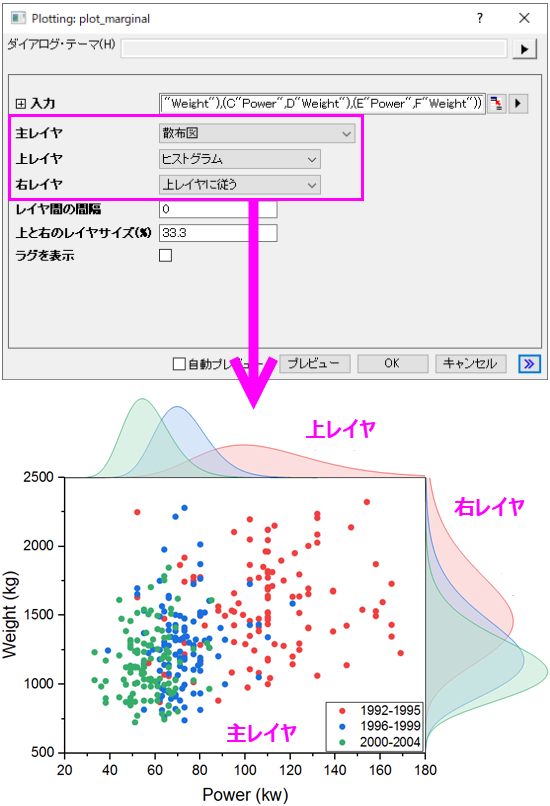Screen dimensions: 550x806
Task: Click the 上レイヤ label in the dialog
Action: click(39, 159)
